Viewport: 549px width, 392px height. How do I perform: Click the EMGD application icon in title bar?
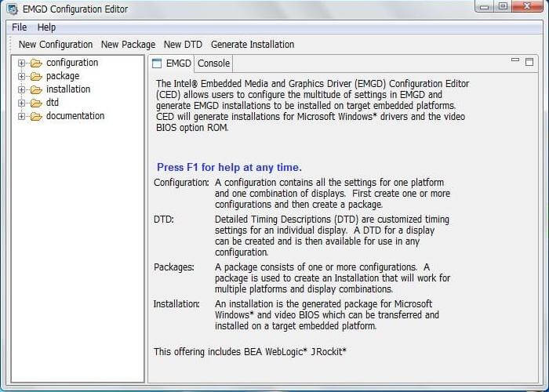point(13,9)
